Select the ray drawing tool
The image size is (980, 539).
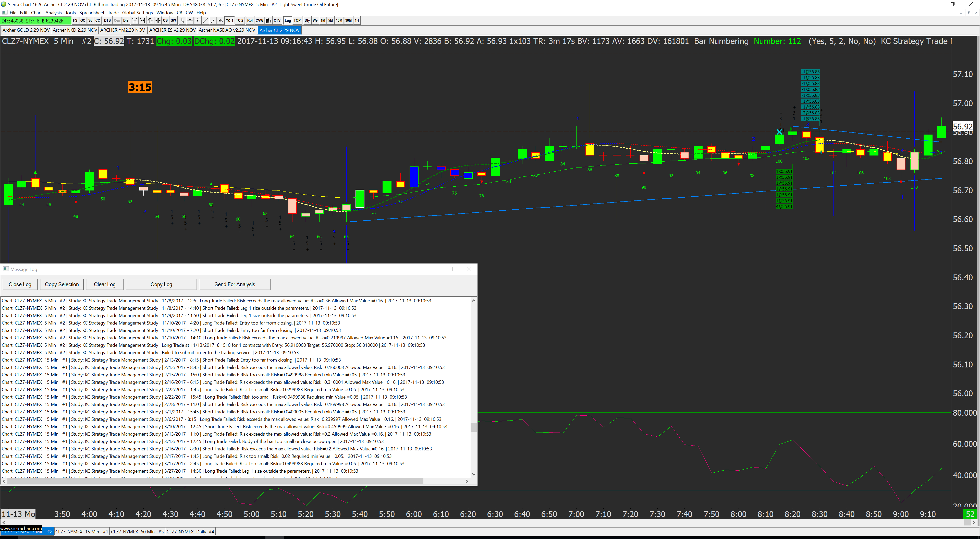point(213,21)
